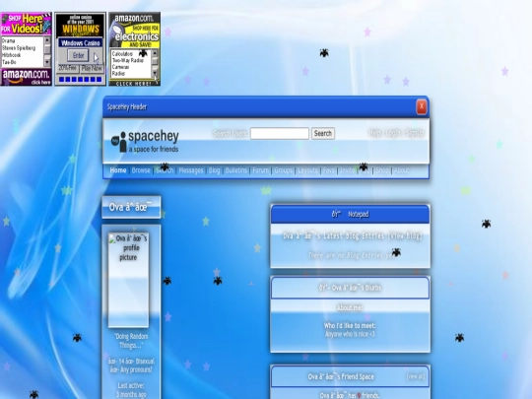Viewport: 532px width, 399px height.
Task: Click CLICK HERE text on electronics ad
Action: point(134,84)
